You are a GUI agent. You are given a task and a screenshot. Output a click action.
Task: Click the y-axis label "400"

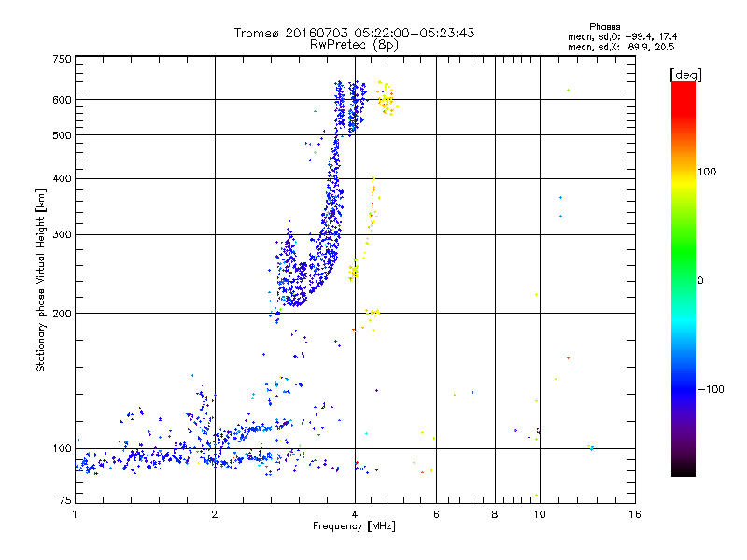(x=62, y=178)
